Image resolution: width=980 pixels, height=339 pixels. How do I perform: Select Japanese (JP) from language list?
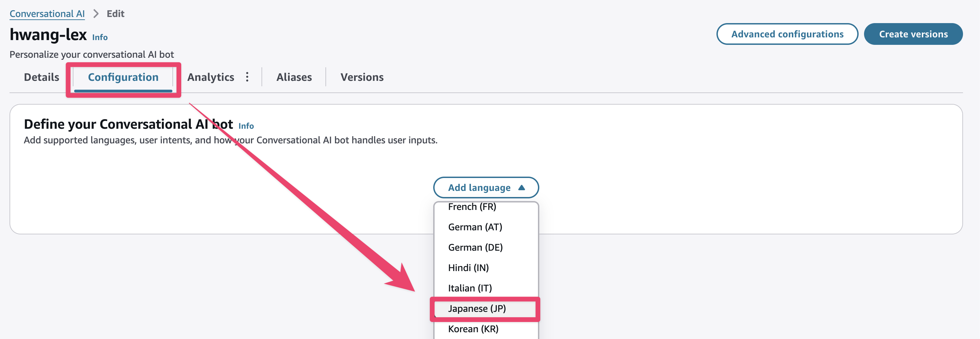click(477, 308)
